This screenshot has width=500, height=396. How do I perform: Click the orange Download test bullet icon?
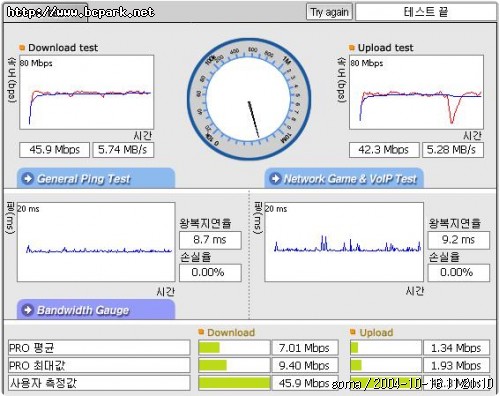pyautogui.click(x=22, y=48)
